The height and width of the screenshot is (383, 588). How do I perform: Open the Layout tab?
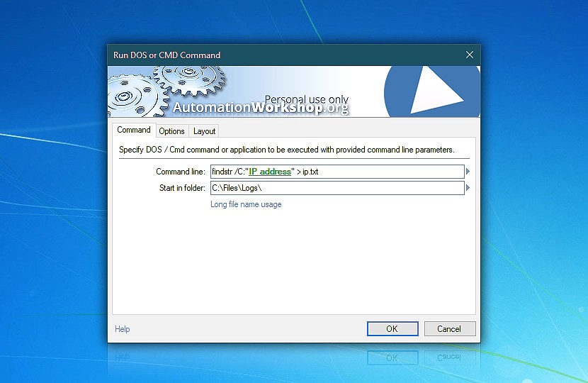204,131
